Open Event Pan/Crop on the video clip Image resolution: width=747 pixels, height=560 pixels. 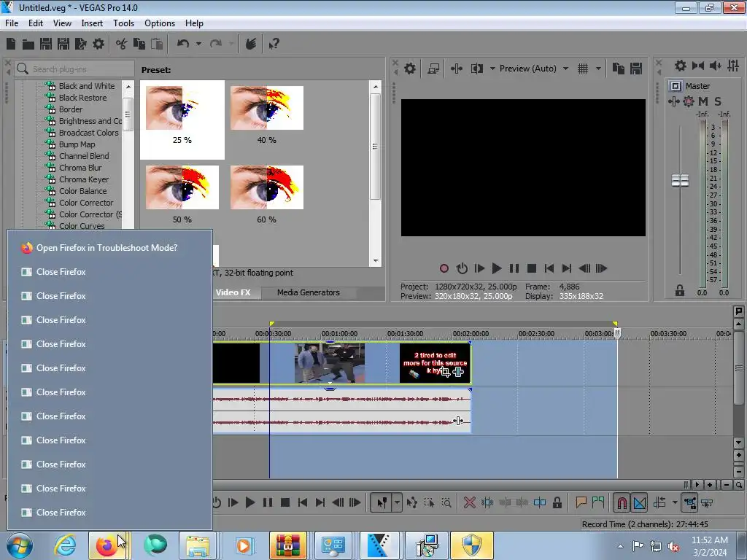point(446,373)
